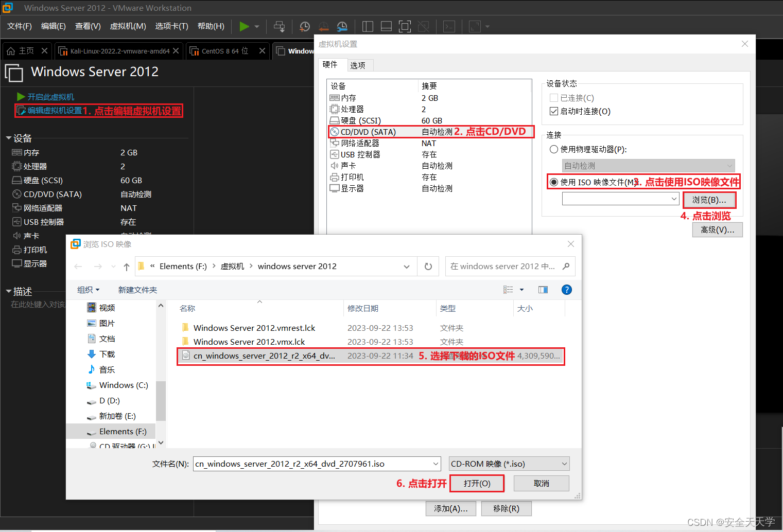Close the Kali-Linux-2022.2 tab
783x532 pixels.
[176, 51]
